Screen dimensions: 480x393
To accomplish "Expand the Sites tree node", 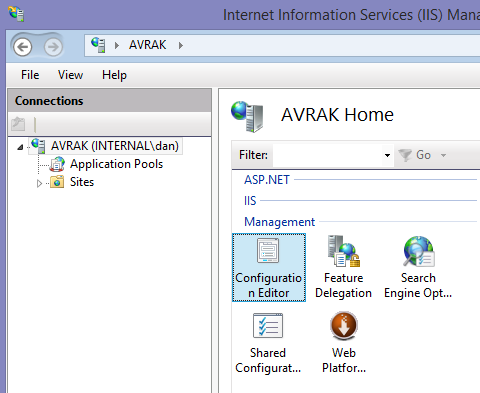I will point(39,183).
